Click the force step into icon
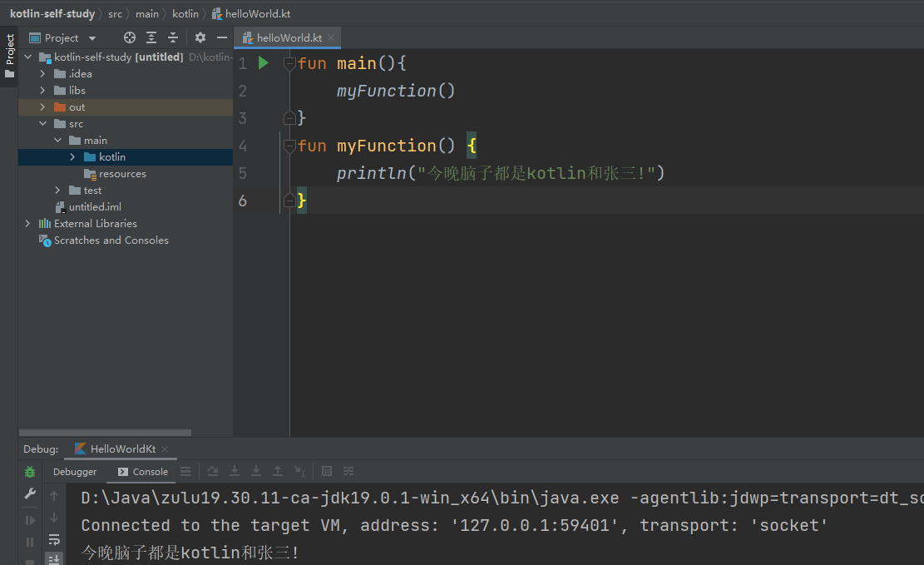The width and height of the screenshot is (924, 565). (256, 471)
